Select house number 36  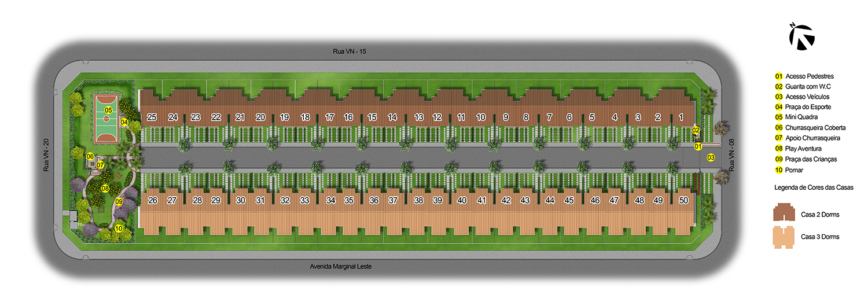(374, 201)
